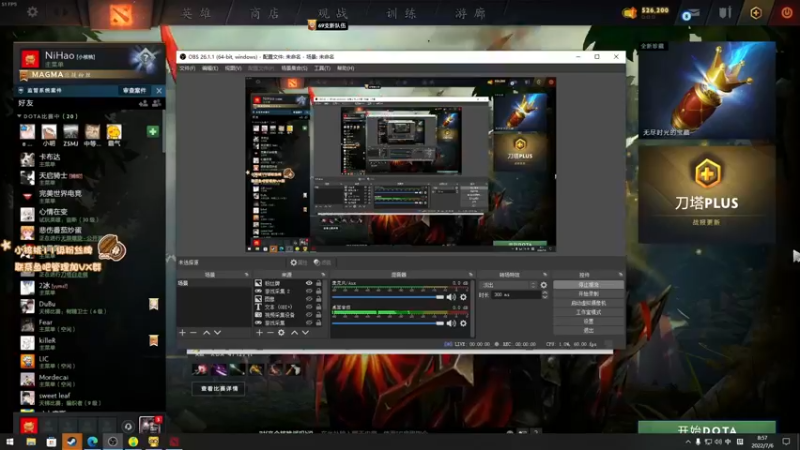This screenshot has height=450, width=800.
Task: Open 帮助(H) menu in OBS
Action: pos(345,68)
